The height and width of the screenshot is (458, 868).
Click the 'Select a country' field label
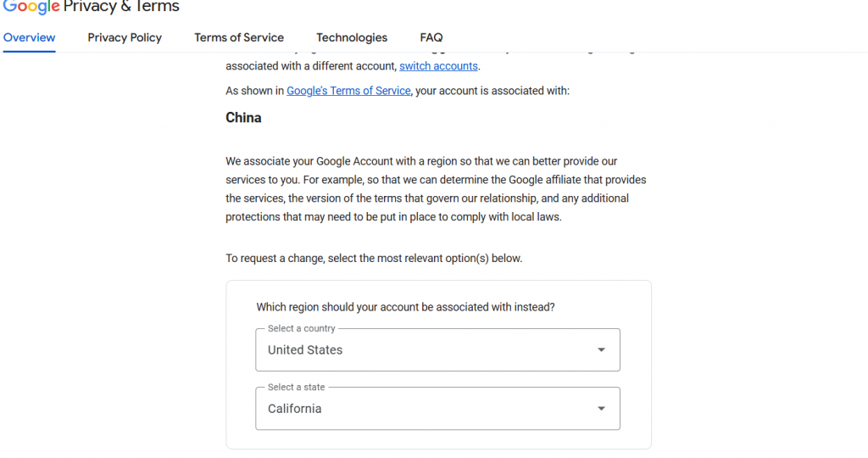click(x=302, y=328)
